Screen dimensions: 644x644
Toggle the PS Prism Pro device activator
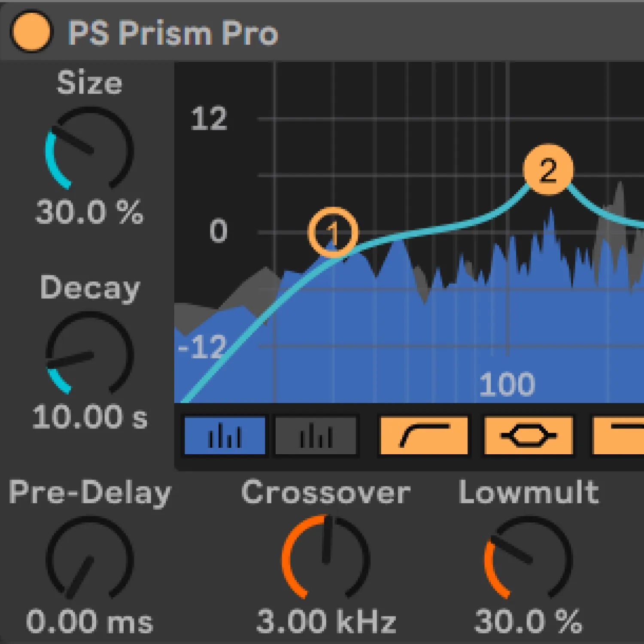pos(31,32)
